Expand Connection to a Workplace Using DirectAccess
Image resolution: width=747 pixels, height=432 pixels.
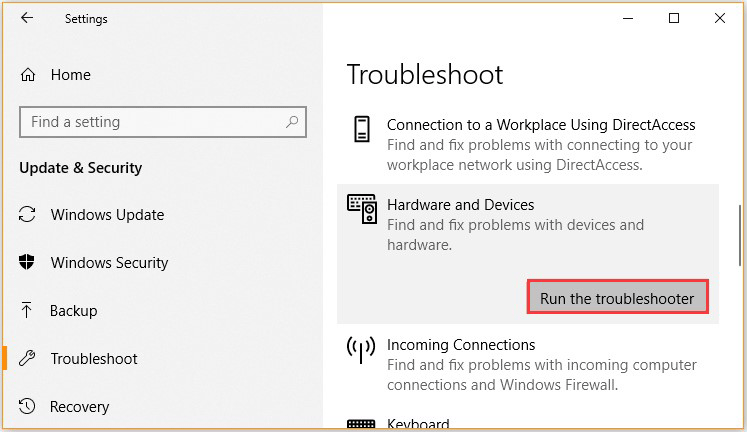[x=540, y=126]
